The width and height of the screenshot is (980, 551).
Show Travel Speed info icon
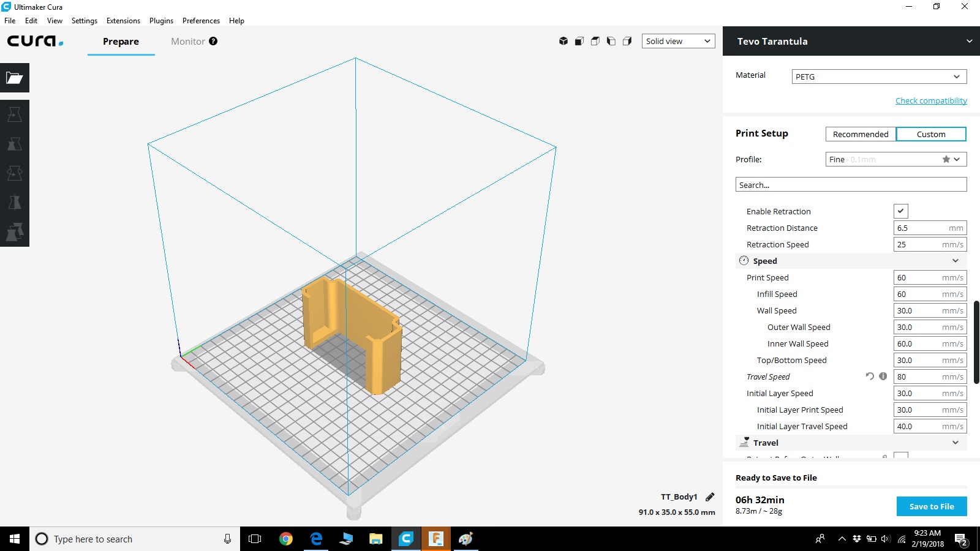pyautogui.click(x=883, y=377)
